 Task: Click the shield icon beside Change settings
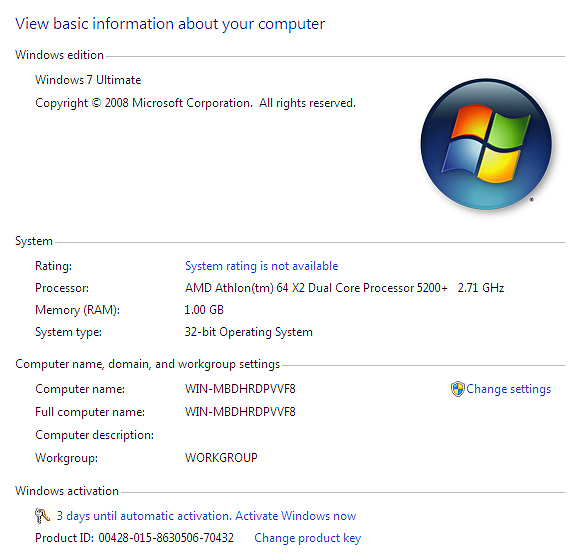(x=457, y=389)
